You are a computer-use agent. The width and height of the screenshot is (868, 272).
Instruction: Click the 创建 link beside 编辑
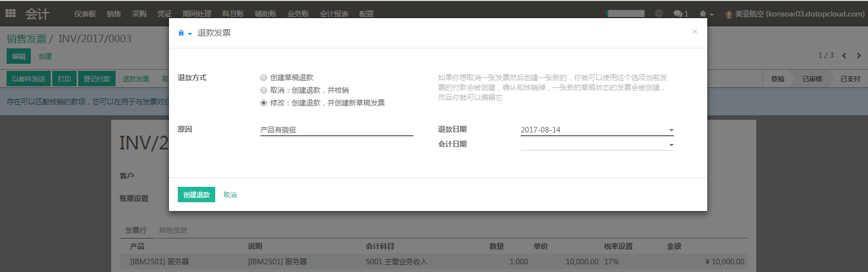tap(45, 56)
